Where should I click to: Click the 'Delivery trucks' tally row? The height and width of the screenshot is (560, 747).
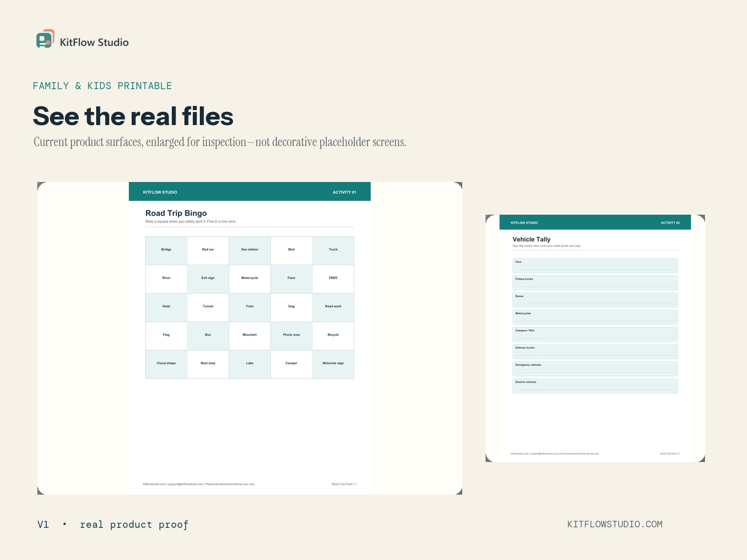pos(595,351)
